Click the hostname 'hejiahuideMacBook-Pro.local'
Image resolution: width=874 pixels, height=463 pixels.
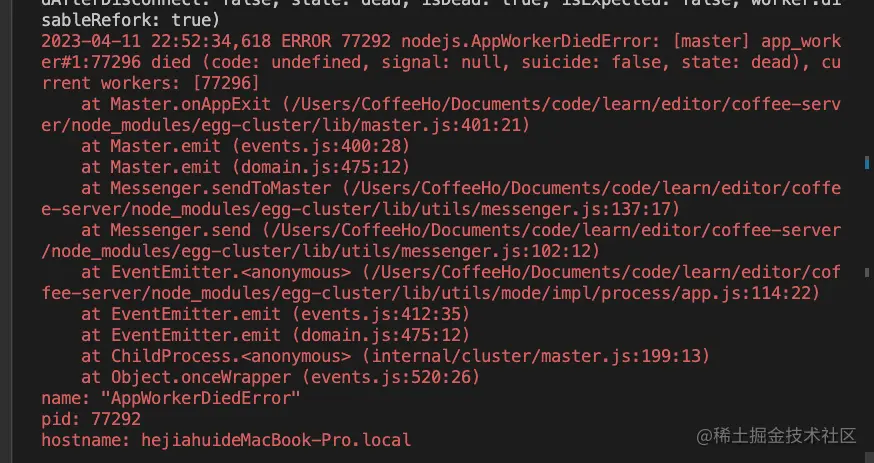click(x=276, y=440)
